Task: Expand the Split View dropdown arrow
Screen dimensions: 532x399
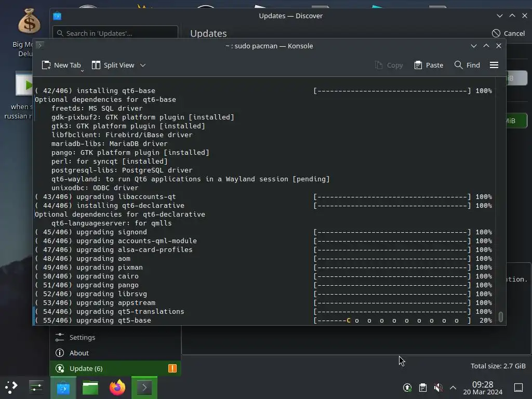Action: 143,65
